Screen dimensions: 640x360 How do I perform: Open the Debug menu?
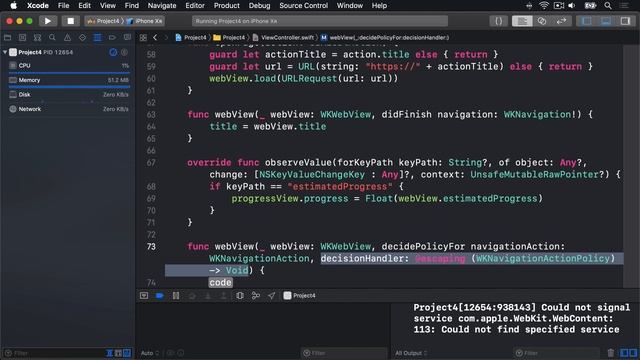pyautogui.click(x=259, y=6)
